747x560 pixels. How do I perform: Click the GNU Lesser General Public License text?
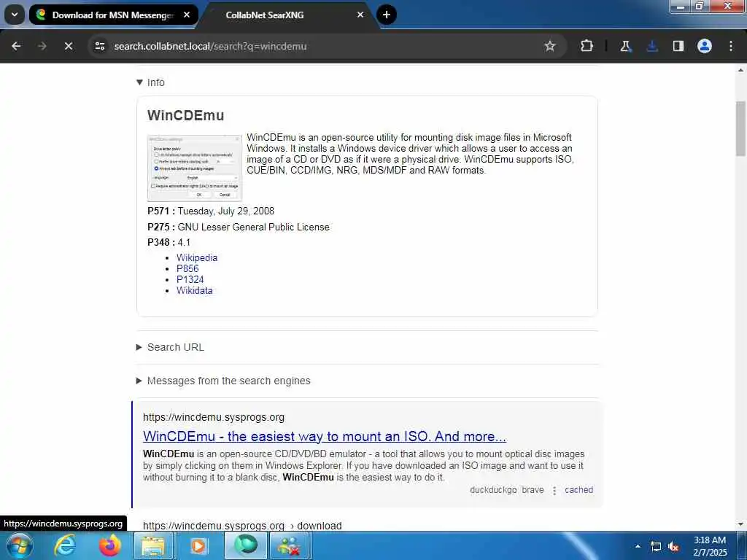[253, 227]
